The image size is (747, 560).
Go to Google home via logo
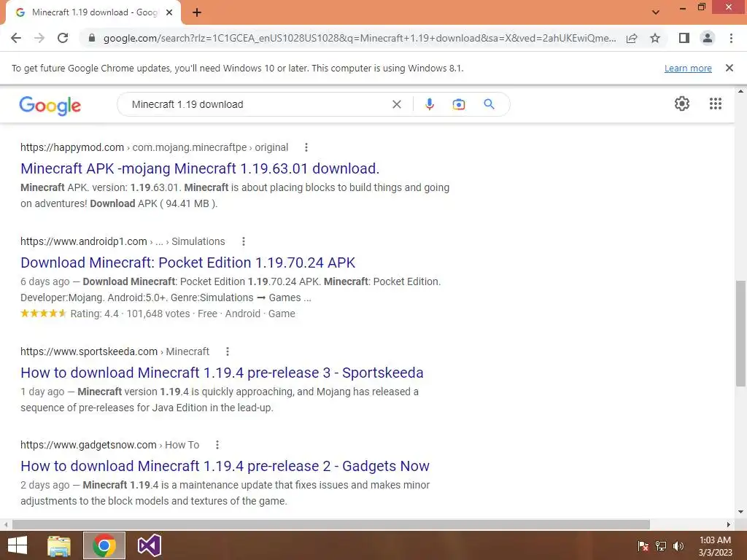(x=50, y=105)
